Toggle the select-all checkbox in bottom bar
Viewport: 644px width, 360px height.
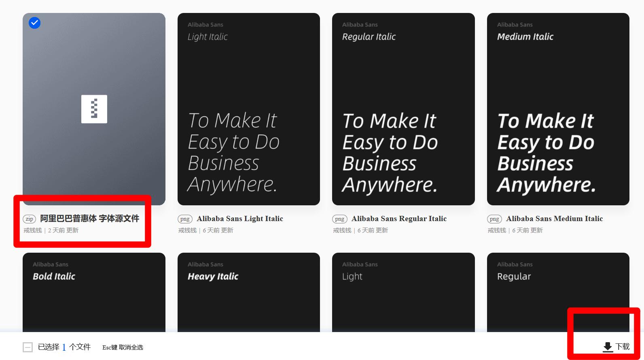[28, 347]
